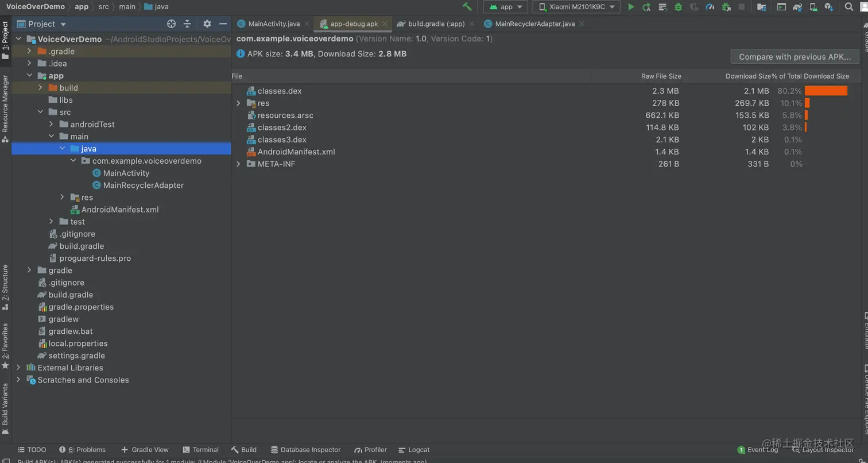Click the Run Anything toolbar icon
The height and width of the screenshot is (463, 868).
click(x=781, y=7)
